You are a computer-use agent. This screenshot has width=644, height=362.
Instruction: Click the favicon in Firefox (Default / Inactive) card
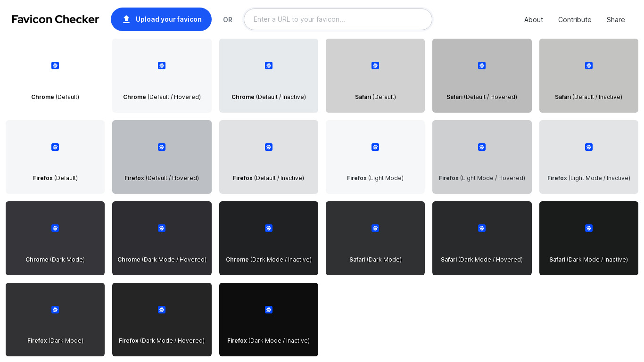[x=269, y=147]
